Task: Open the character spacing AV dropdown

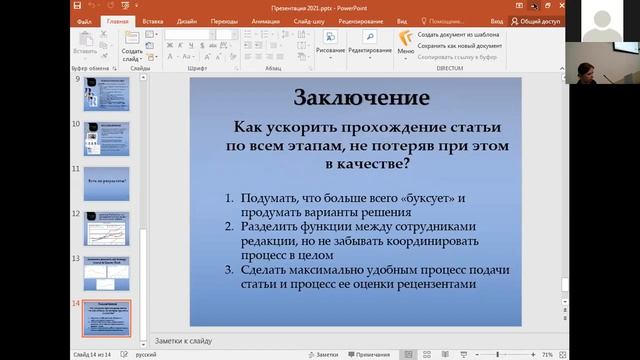Action: pyautogui.click(x=225, y=46)
